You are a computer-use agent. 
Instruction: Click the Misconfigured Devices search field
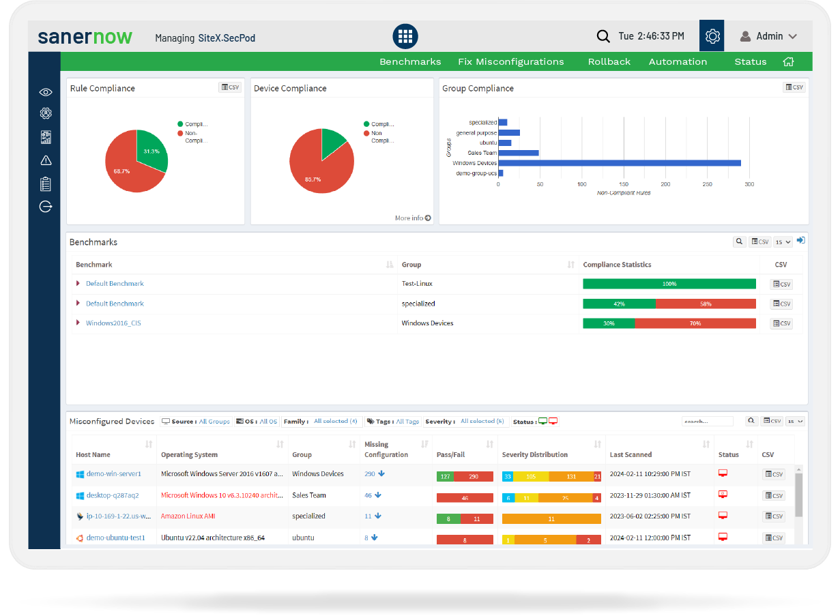tap(707, 422)
